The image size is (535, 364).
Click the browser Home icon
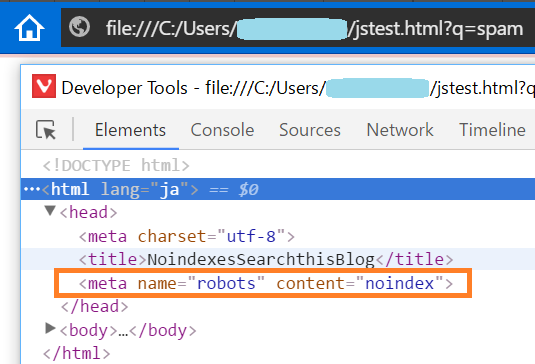[x=29, y=28]
